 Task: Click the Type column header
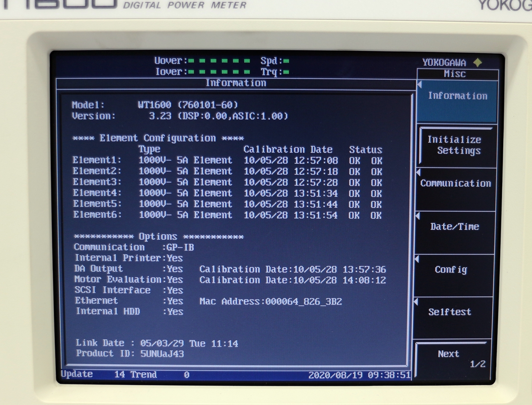149,149
